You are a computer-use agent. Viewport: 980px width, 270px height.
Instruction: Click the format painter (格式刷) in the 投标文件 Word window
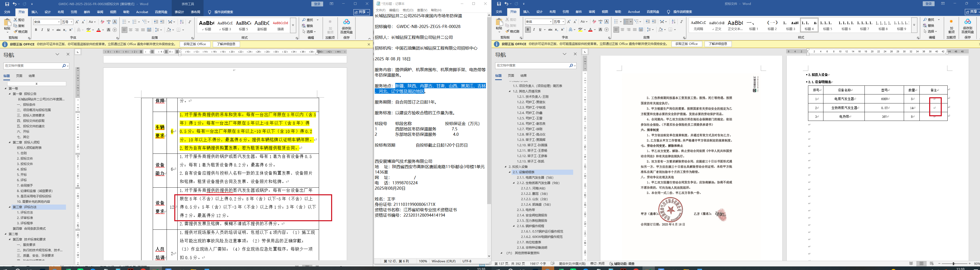point(512,32)
